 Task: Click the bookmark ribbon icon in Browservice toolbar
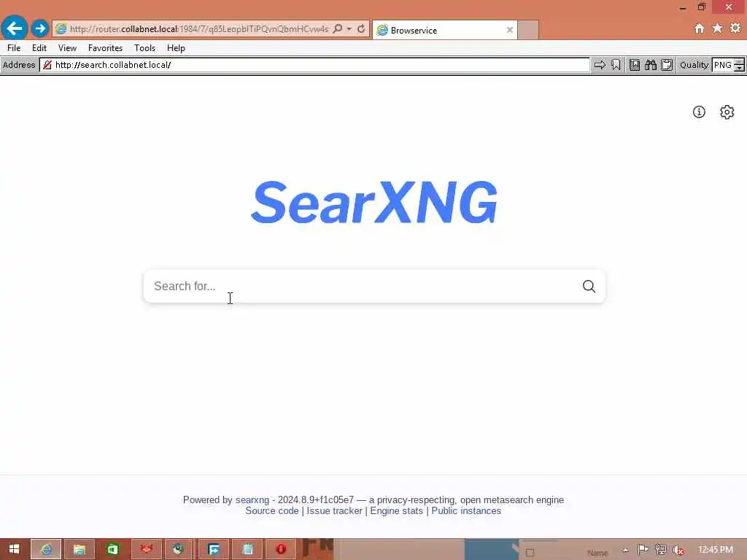616,65
